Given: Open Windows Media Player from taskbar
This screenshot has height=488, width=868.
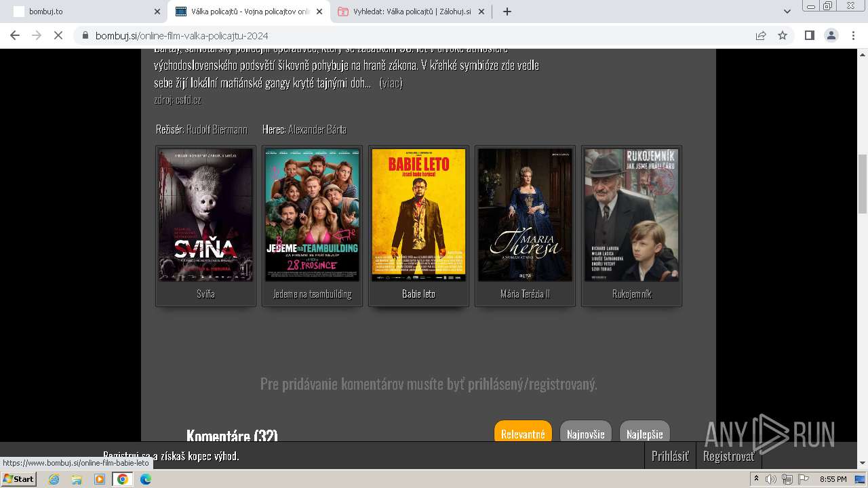Looking at the screenshot, I should (x=100, y=479).
